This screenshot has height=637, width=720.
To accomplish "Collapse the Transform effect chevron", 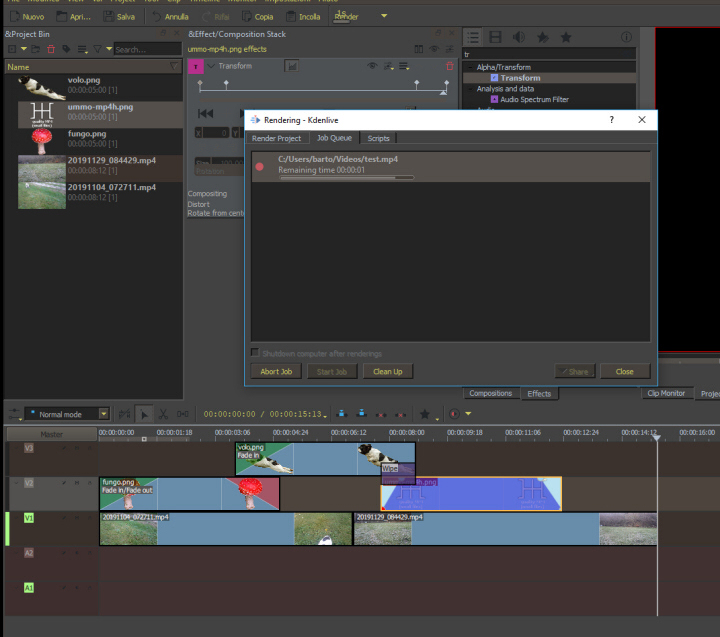I will point(211,66).
